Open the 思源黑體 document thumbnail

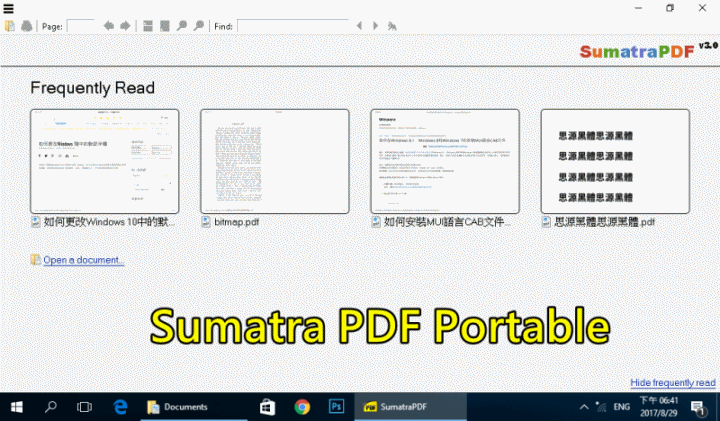pyautogui.click(x=615, y=161)
